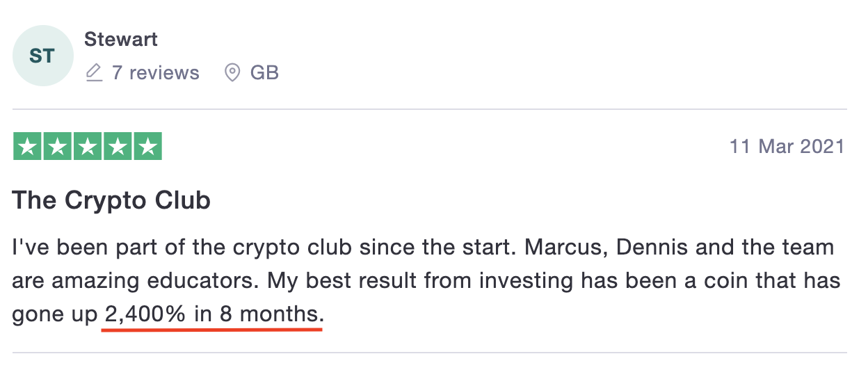This screenshot has width=868, height=370.
Task: Click the underlined 2,400% in 8 months text
Action: tap(214, 314)
